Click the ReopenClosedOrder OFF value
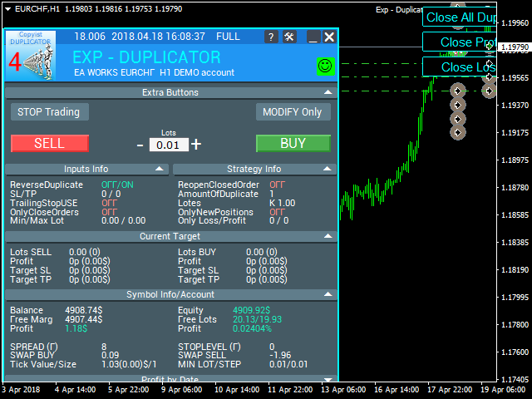Viewport: 532px width, 399px height. pos(277,185)
